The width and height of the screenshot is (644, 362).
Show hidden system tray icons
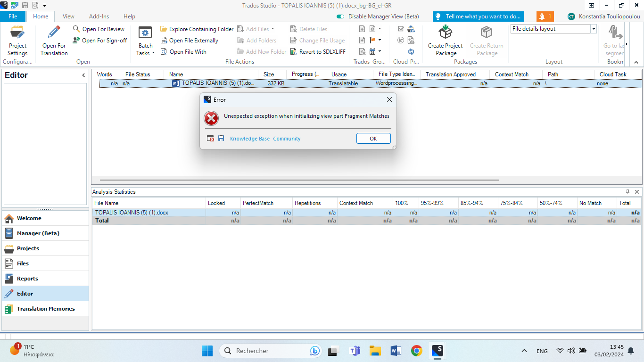[x=524, y=351]
